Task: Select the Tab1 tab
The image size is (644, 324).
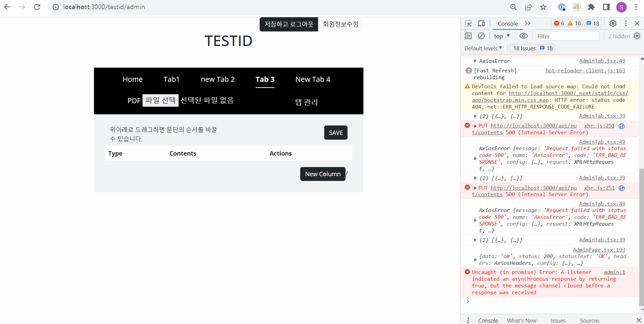Action: tap(171, 79)
